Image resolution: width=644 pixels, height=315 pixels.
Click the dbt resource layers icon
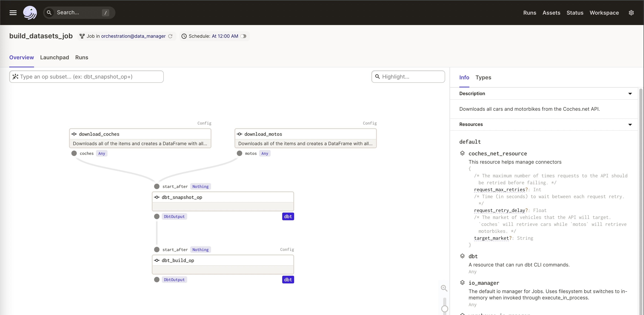(462, 256)
